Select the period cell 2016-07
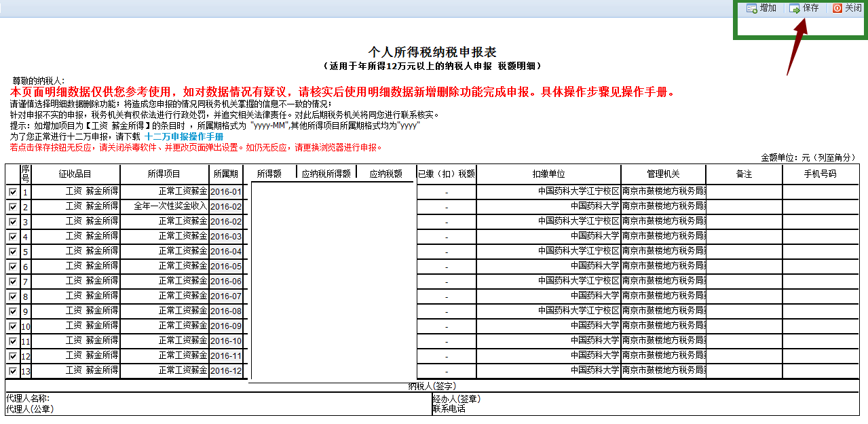Viewport: 868px width, 424px height. coord(226,296)
